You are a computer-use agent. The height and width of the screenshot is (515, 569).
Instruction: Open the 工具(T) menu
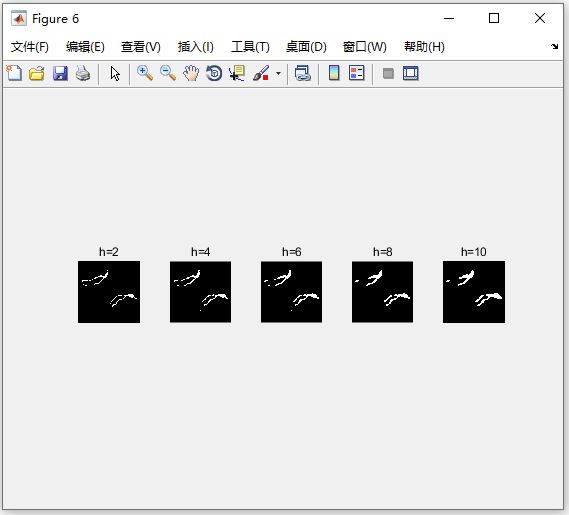[250, 47]
